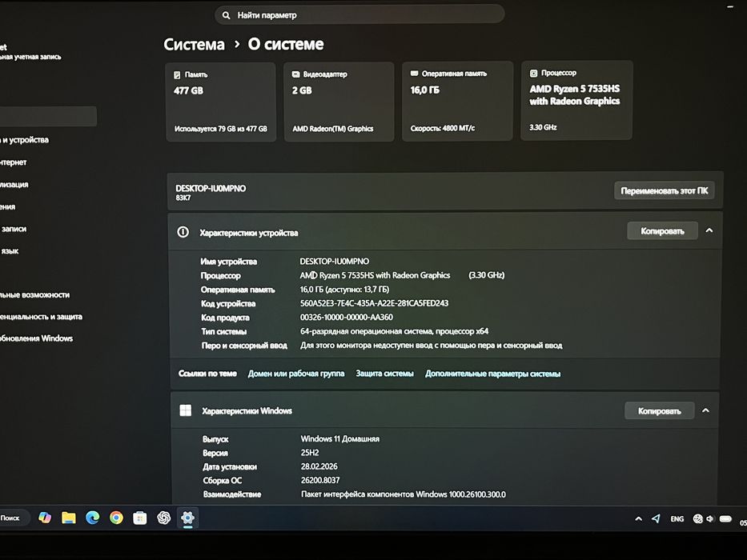Open the 'льные возможности' sidebar section
Screen dimensions: 747x560
click(34, 294)
